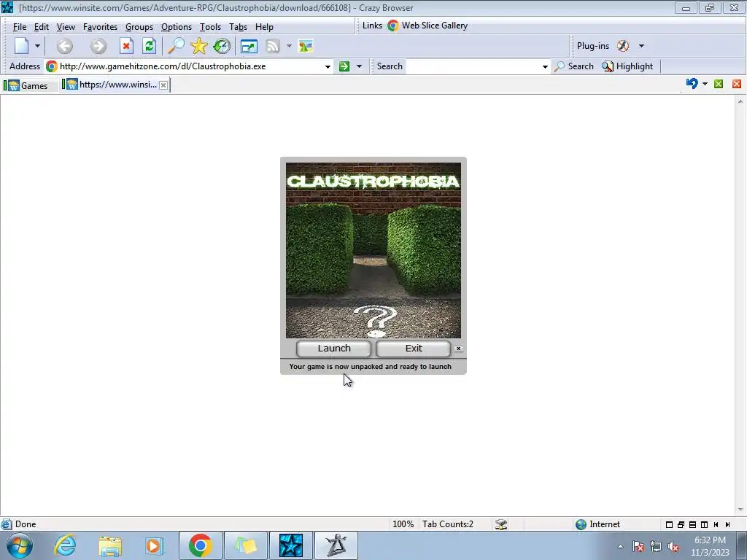Go forward with the Forward arrow

[98, 46]
